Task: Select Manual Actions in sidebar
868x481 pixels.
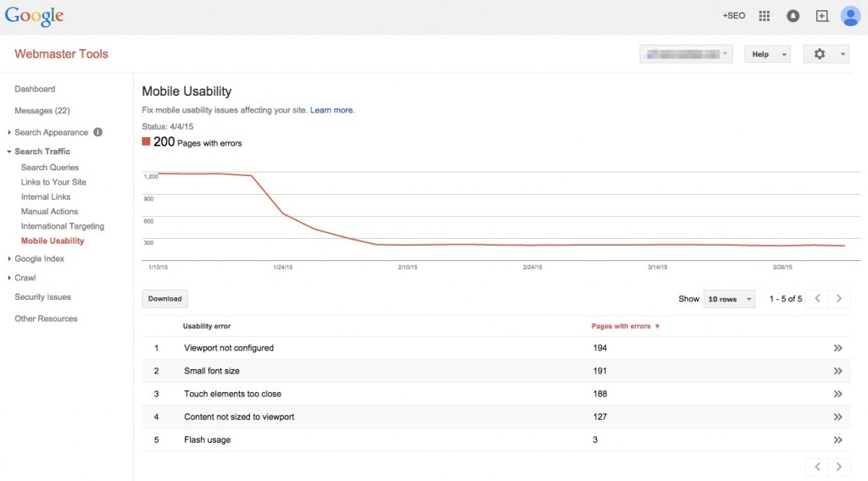Action: tap(49, 212)
